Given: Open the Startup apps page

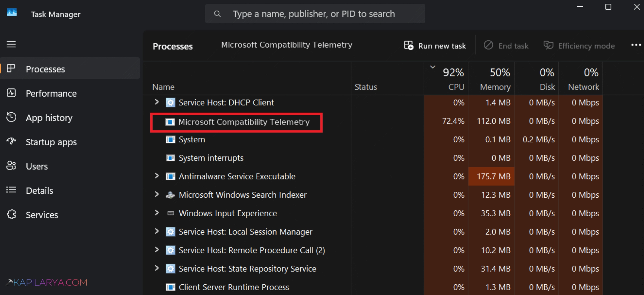Looking at the screenshot, I should tap(70, 142).
